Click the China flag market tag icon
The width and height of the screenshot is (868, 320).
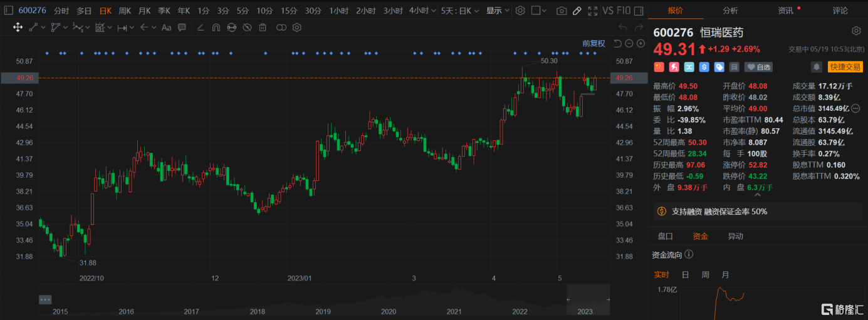coord(659,66)
